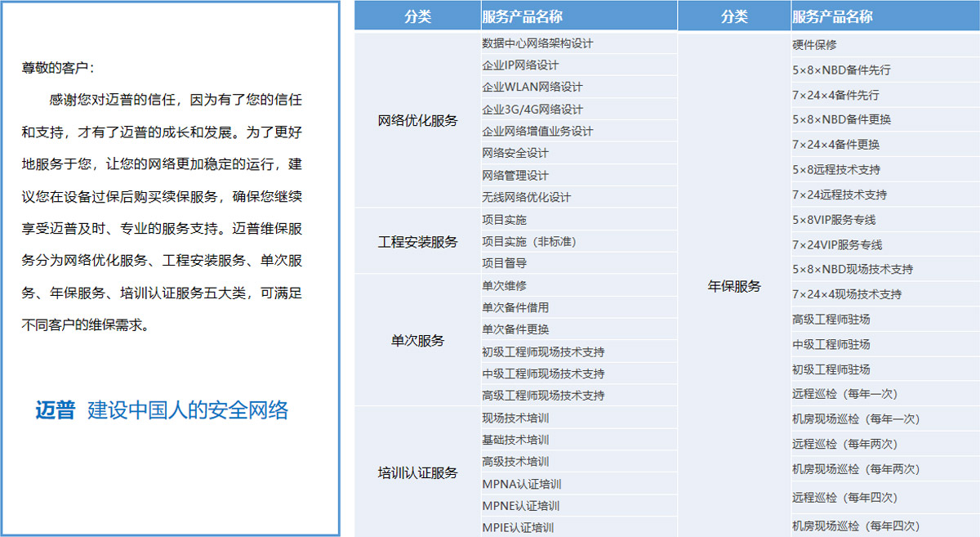Select 项目实施（非标准） row
This screenshot has width=980, height=537.
coord(528,242)
